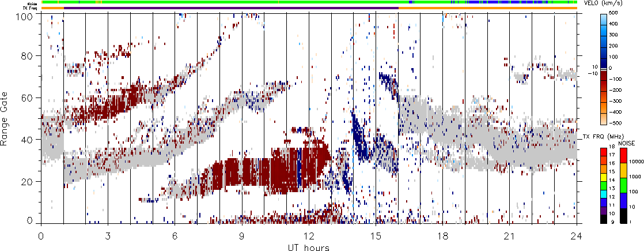
Task: Pick the purple swatch in TX FRQ legend
Action: 605,210
